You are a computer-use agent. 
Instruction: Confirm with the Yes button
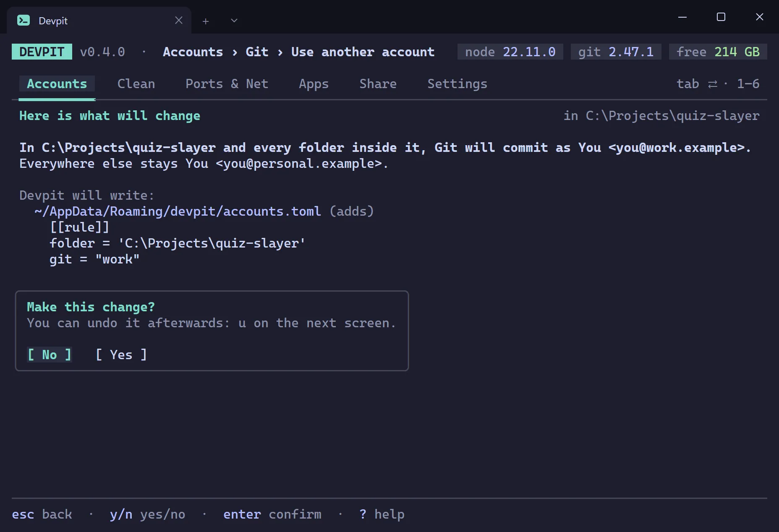pyautogui.click(x=121, y=355)
